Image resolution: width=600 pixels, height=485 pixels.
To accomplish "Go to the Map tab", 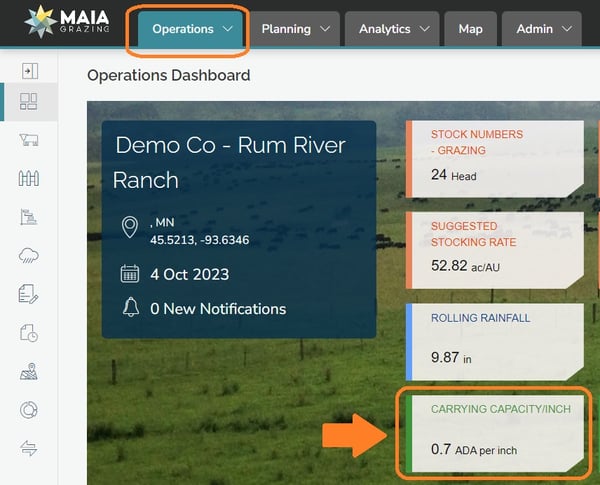I will (x=469, y=29).
